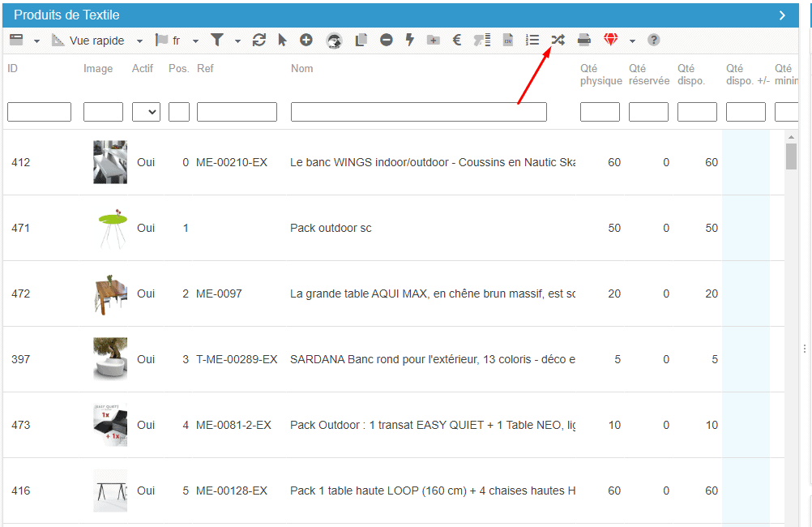Open the filter funnel dropdown arrow
812x527 pixels.
[237, 41]
